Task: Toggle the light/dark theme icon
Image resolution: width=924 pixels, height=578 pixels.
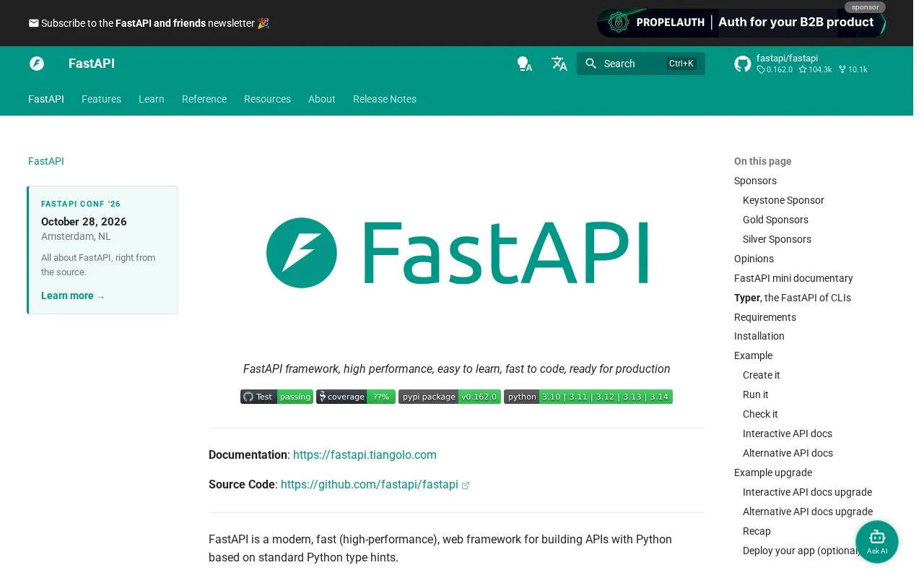Action: (525, 64)
